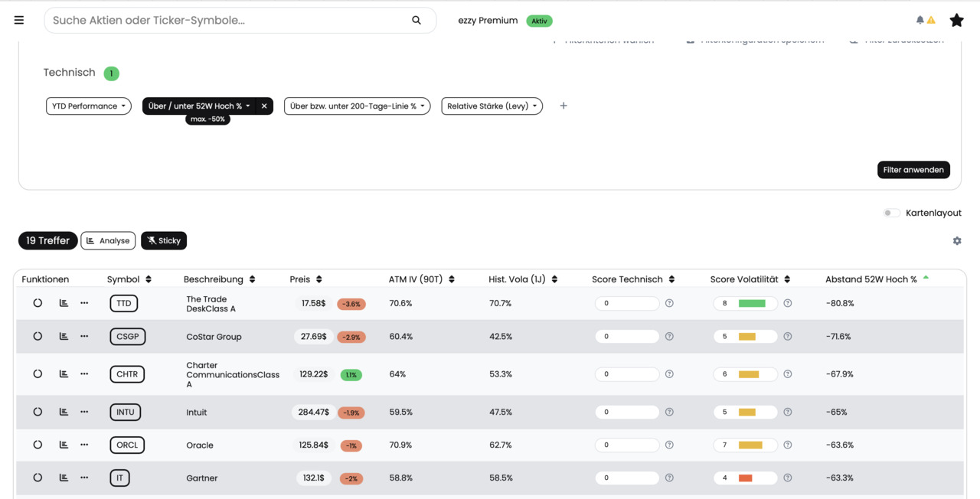
Task: Add a technical filter with plus icon
Action: tap(563, 106)
